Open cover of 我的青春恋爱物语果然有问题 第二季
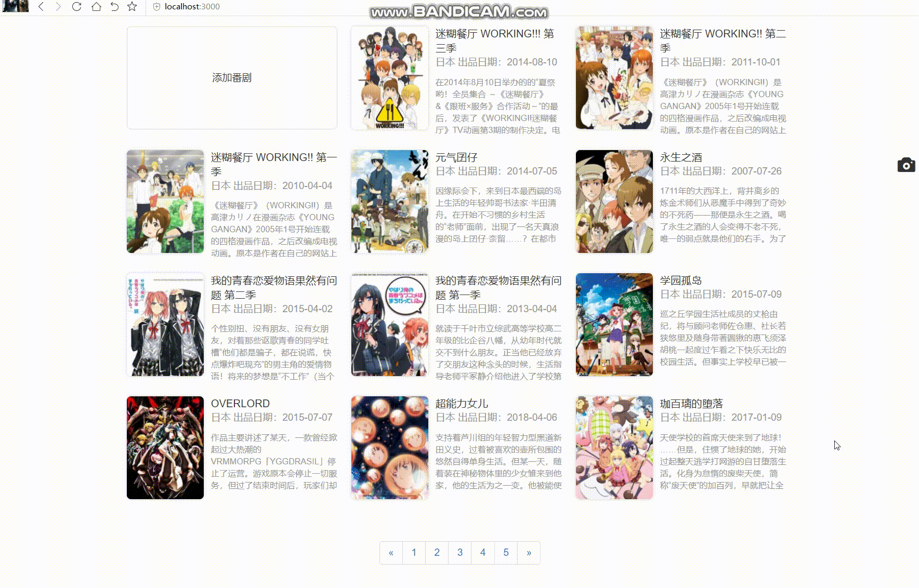 click(165, 325)
